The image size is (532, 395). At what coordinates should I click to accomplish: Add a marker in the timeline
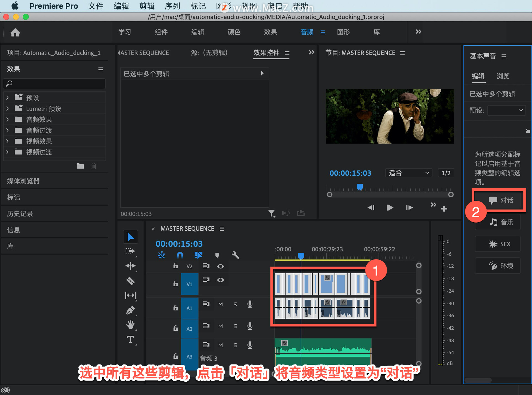click(x=217, y=255)
